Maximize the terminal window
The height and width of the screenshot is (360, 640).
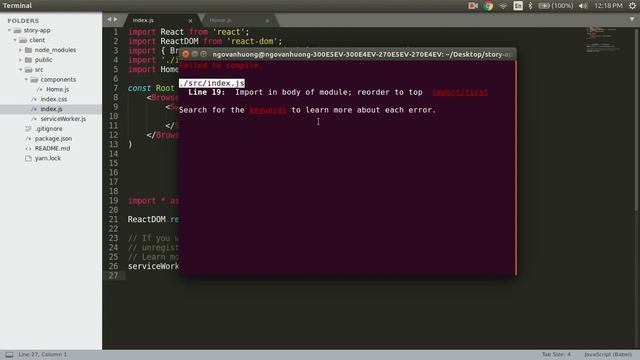point(204,54)
